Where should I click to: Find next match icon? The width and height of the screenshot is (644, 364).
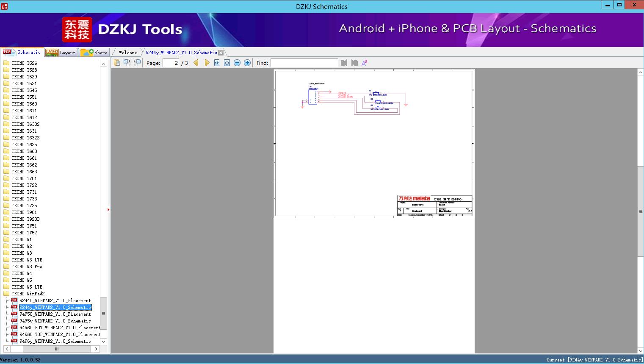pos(354,63)
